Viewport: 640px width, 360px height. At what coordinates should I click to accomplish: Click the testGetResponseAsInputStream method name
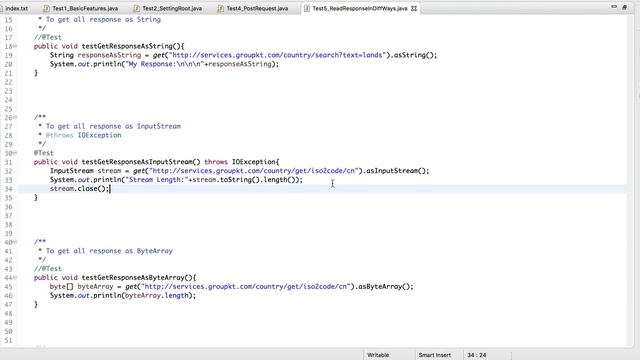(137, 162)
